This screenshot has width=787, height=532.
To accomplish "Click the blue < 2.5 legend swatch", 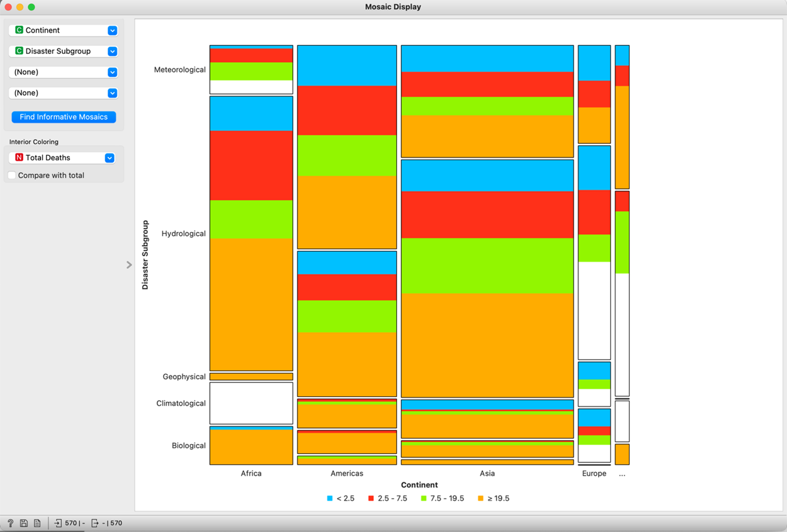I will coord(330,498).
